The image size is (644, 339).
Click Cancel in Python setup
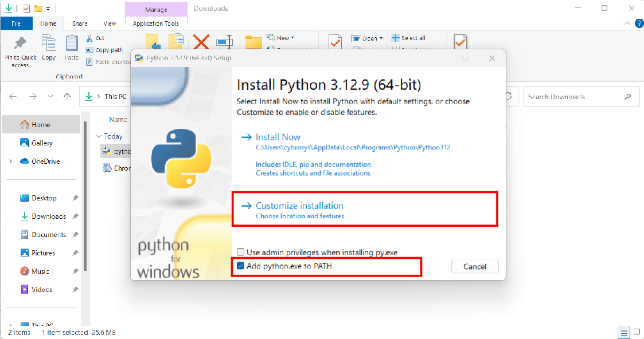[475, 266]
